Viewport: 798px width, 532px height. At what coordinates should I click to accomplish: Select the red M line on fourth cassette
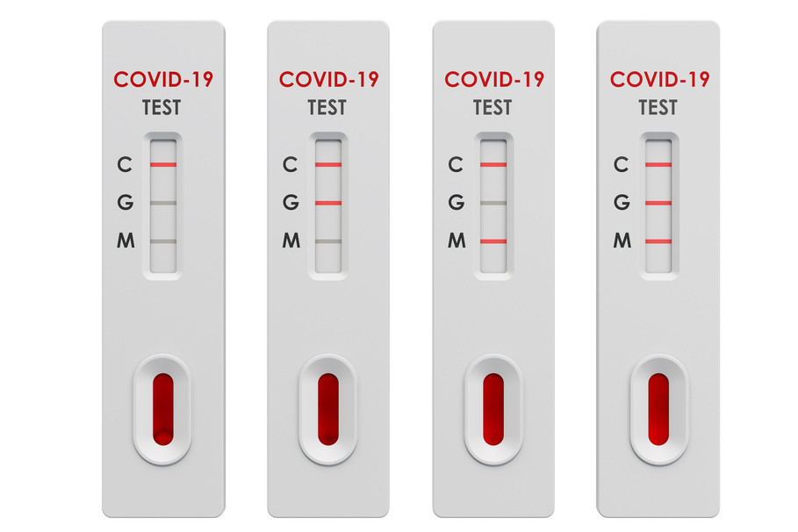point(658,241)
